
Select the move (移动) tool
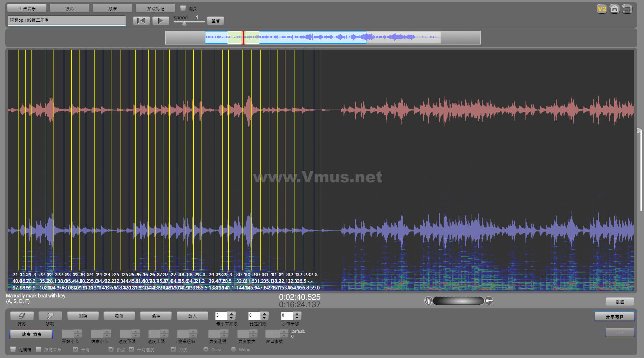coord(50,316)
